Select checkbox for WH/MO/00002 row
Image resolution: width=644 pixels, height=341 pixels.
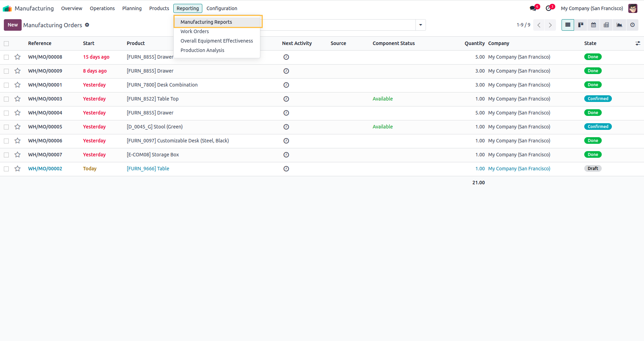pos(6,169)
